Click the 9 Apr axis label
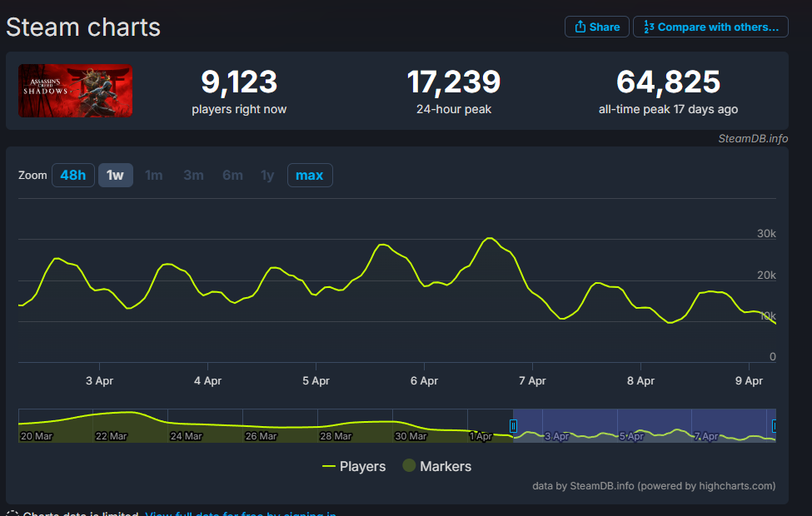The image size is (812, 516). coord(749,381)
